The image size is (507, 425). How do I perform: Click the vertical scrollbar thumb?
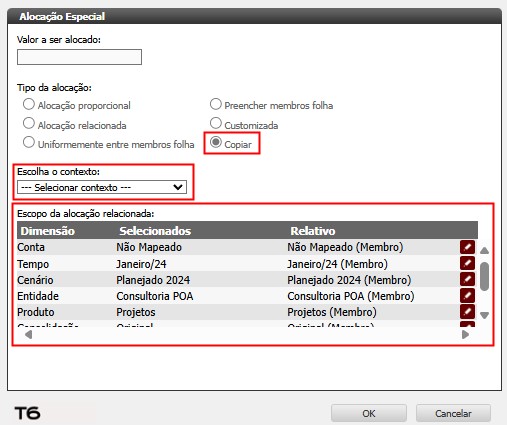[x=484, y=276]
